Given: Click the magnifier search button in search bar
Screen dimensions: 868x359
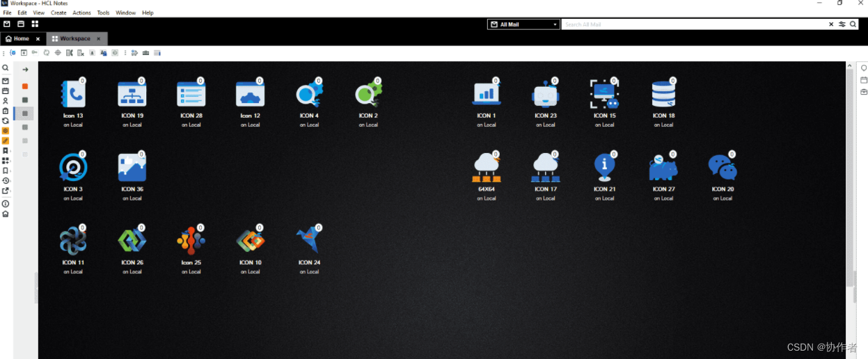Looking at the screenshot, I should pos(853,24).
